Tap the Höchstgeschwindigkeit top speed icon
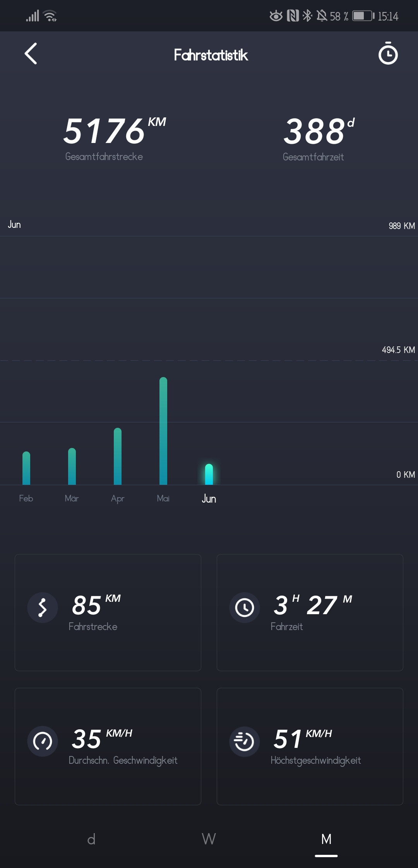Image resolution: width=418 pixels, height=868 pixels. [245, 741]
